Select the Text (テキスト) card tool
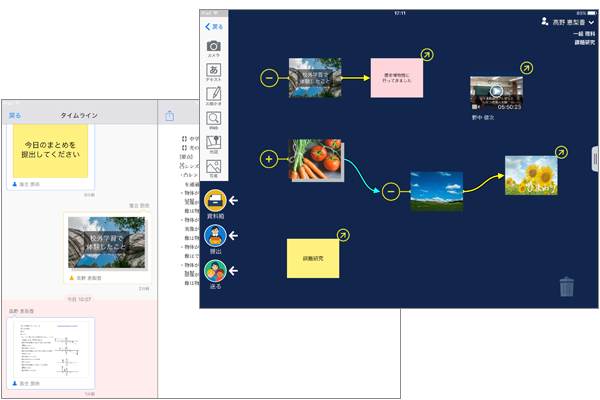Image resolution: width=600 pixels, height=400 pixels. (x=214, y=72)
